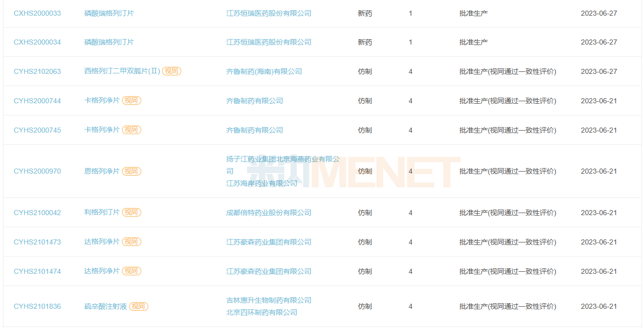Open 达格列净片 in CYHS2101473 row

point(102,242)
